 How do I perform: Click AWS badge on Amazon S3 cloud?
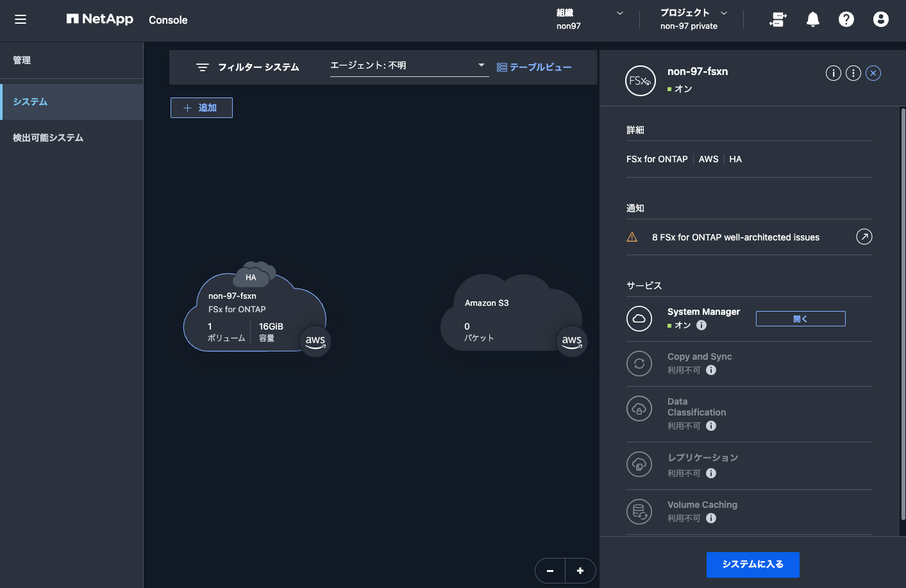(572, 341)
